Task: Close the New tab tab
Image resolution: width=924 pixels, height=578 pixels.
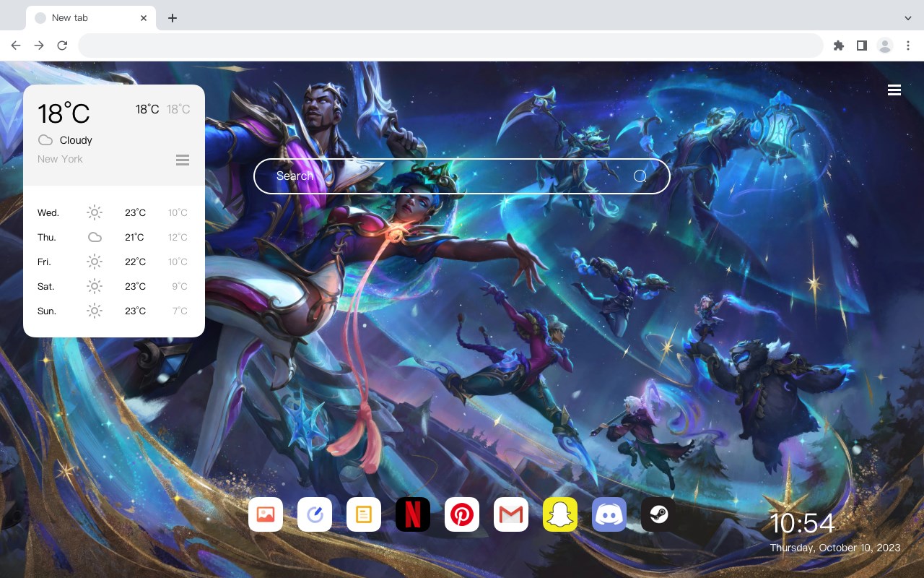Action: [x=144, y=18]
